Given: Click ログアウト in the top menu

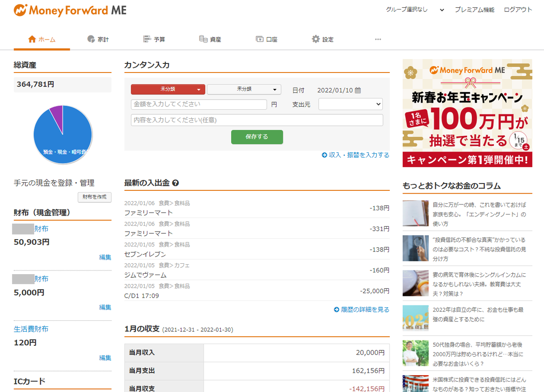Looking at the screenshot, I should pyautogui.click(x=517, y=9).
